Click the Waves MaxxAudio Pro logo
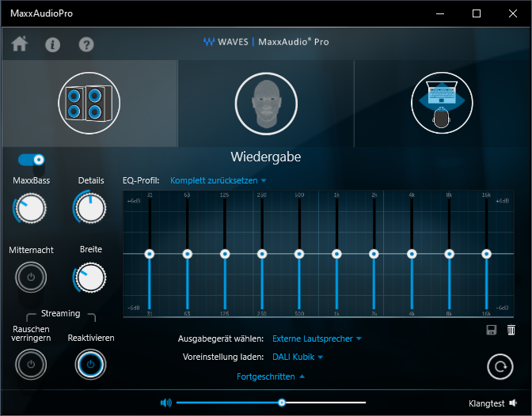The image size is (532, 416). [x=266, y=42]
